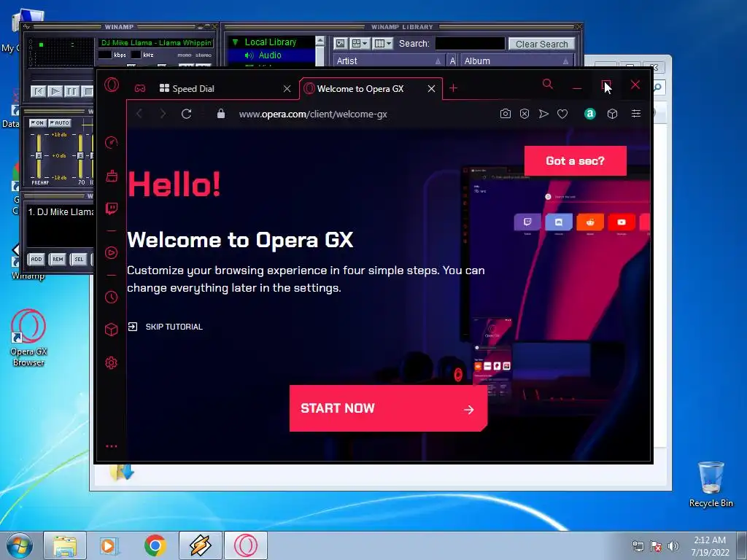
Task: Open the Opera main menu logo
Action: [x=112, y=85]
